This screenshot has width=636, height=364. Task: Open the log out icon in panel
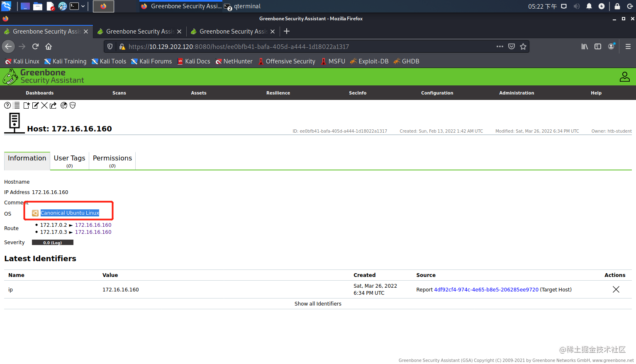pos(630,6)
